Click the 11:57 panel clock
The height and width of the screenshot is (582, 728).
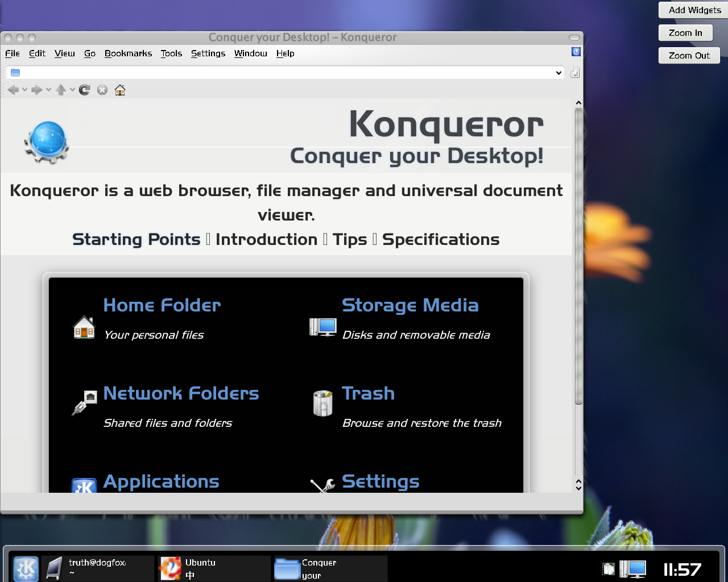coord(682,569)
